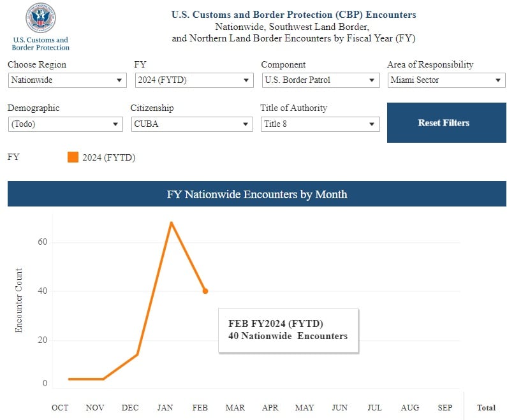Expand the FY 2024 (FYTD) dropdown
Screen dimensions: 507x420
point(194,80)
